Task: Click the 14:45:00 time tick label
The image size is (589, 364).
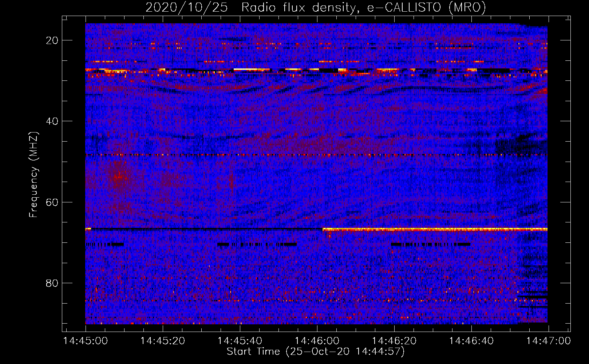Action: (x=86, y=341)
